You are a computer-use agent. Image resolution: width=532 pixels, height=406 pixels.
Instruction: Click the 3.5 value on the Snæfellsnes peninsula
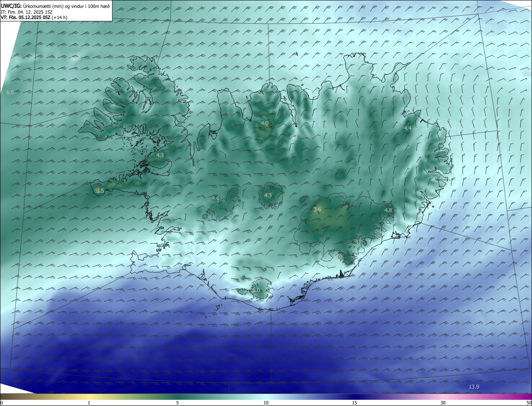[100, 191]
